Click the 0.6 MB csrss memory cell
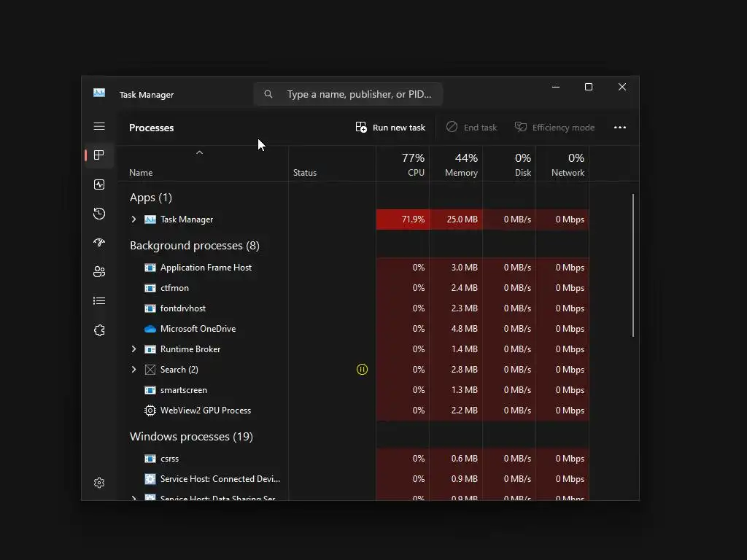747x560 pixels. point(457,459)
